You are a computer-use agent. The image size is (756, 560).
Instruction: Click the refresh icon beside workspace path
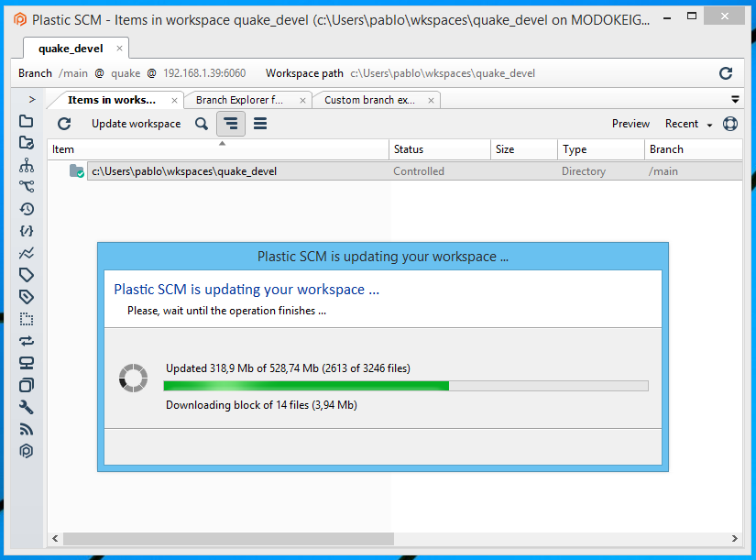(x=726, y=73)
